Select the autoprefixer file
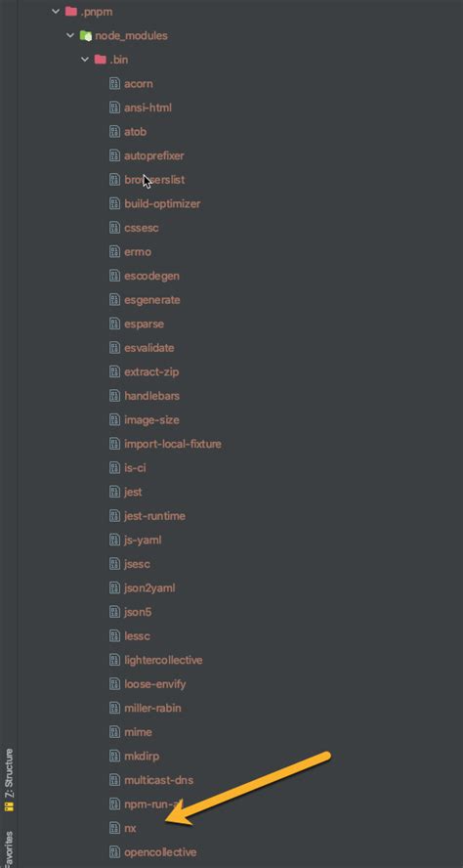 click(x=154, y=155)
